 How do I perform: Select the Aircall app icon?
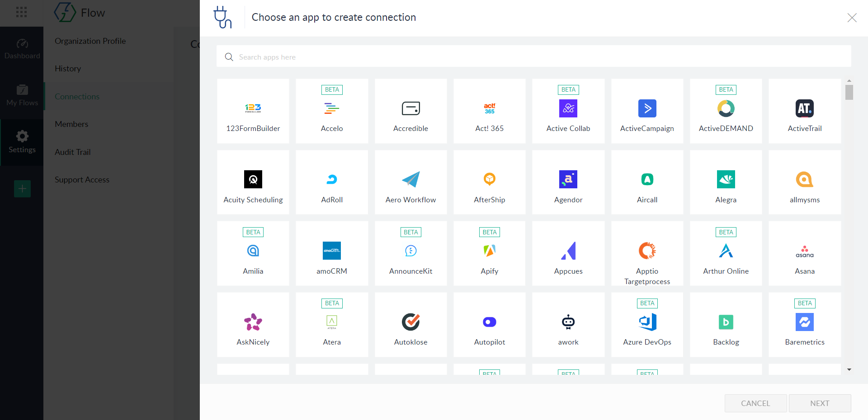tap(647, 179)
